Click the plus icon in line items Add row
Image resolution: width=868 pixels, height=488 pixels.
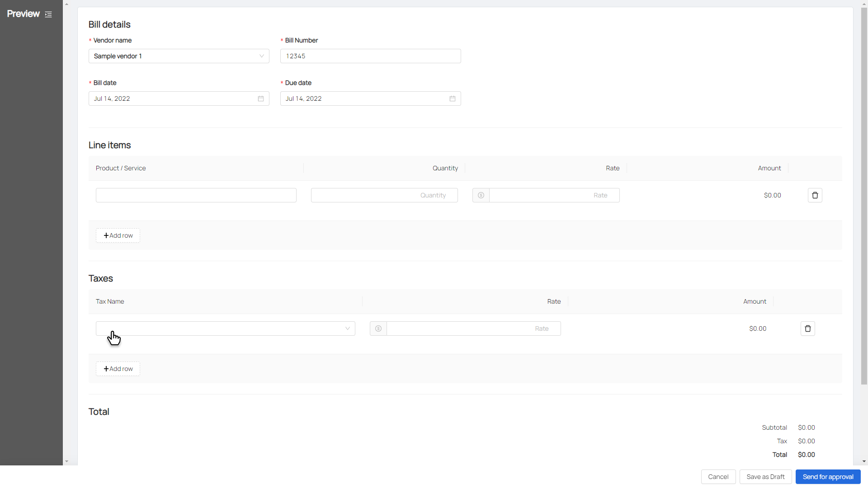tap(106, 235)
